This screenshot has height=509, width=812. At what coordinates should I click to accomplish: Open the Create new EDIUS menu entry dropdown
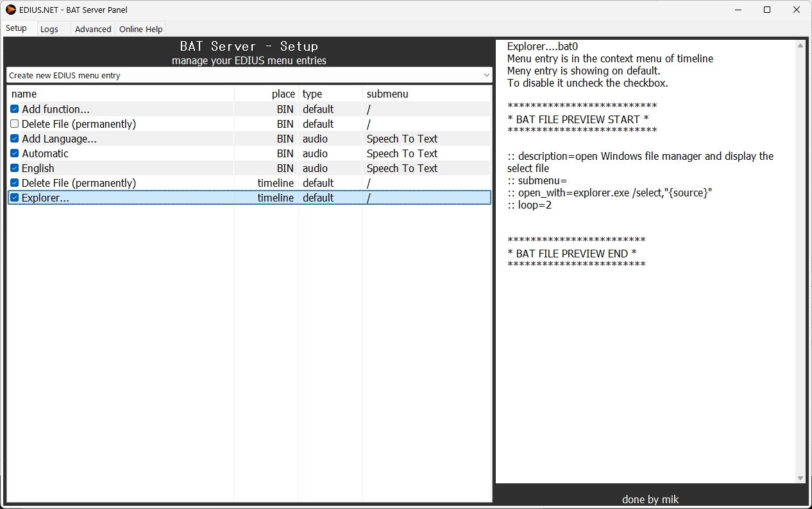point(249,75)
